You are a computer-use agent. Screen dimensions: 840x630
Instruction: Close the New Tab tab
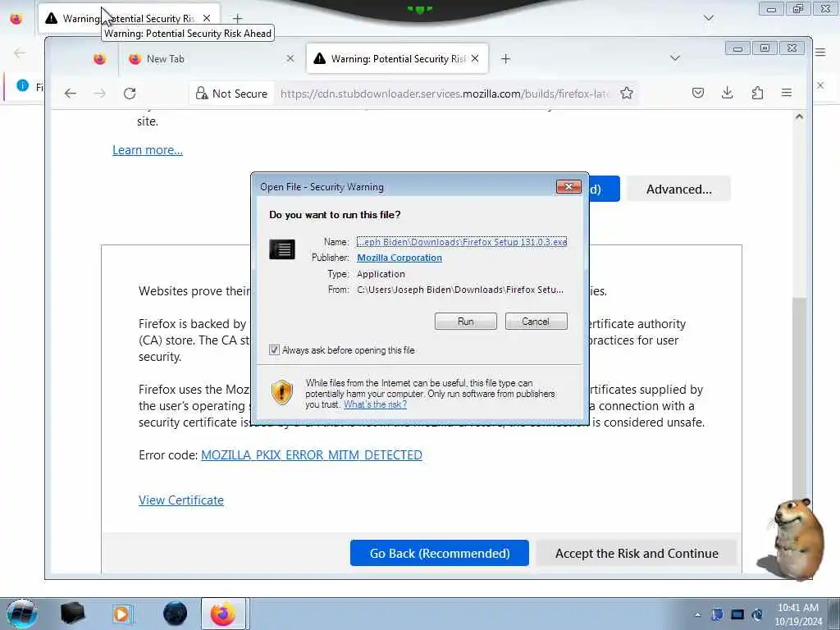(290, 58)
